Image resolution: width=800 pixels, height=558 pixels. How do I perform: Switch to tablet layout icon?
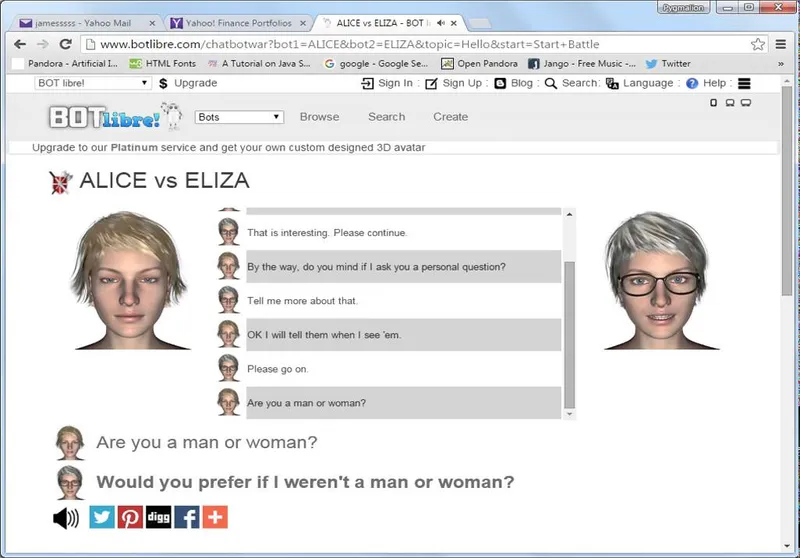(730, 103)
